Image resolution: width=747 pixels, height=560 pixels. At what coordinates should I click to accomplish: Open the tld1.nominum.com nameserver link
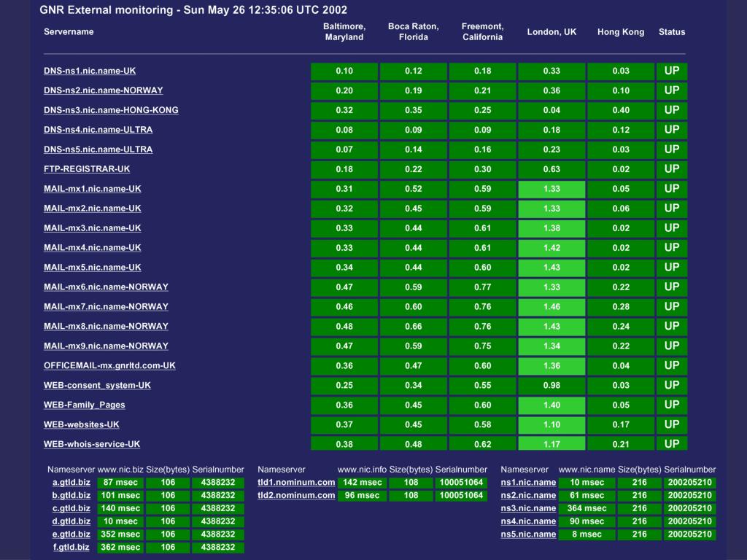(x=296, y=483)
